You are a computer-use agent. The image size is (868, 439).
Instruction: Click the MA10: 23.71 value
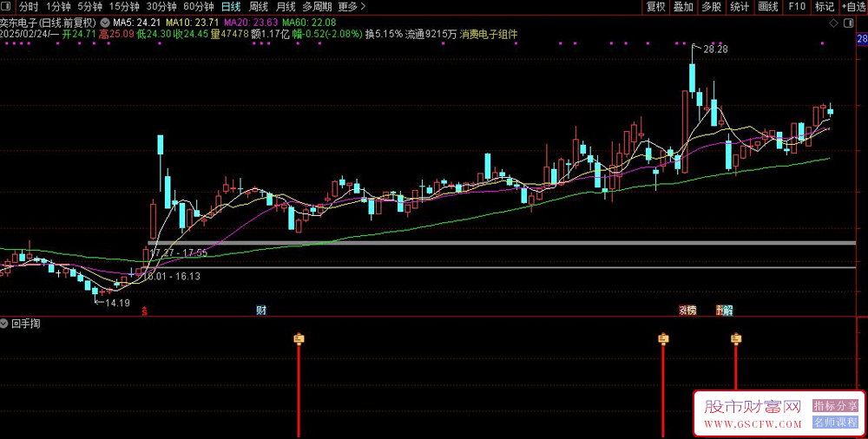(x=192, y=23)
